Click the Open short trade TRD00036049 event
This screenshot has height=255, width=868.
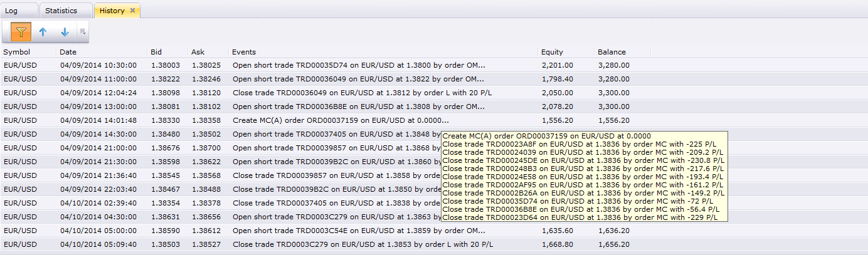[359, 79]
